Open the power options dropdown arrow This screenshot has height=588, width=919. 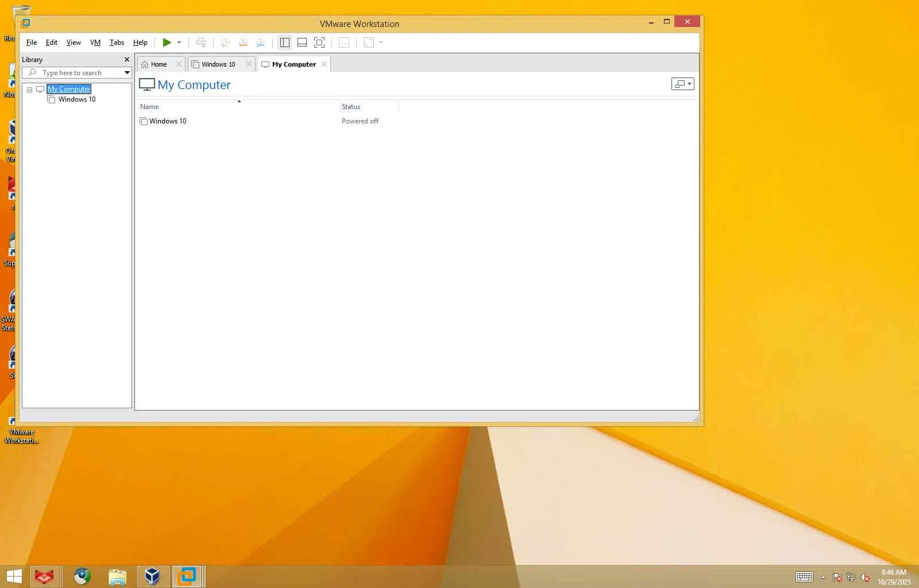[179, 42]
